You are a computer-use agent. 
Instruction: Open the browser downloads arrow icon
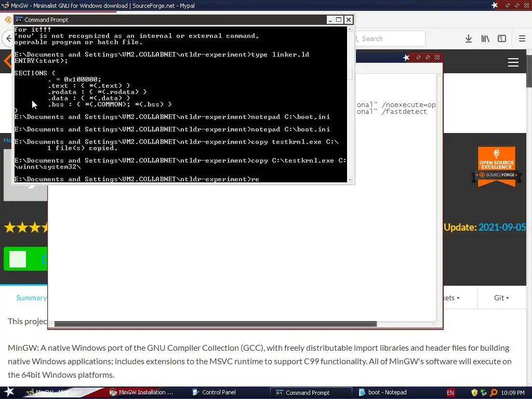point(469,38)
